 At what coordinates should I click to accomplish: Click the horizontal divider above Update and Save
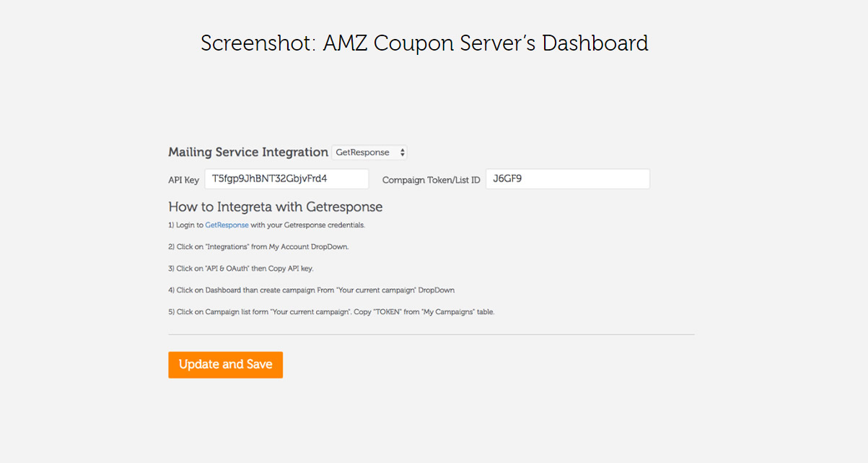431,334
